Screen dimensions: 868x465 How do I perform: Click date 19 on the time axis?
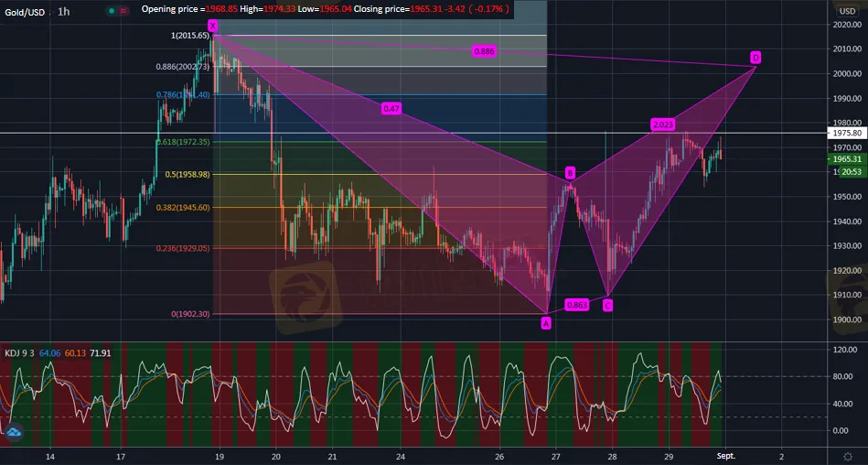pyautogui.click(x=220, y=456)
